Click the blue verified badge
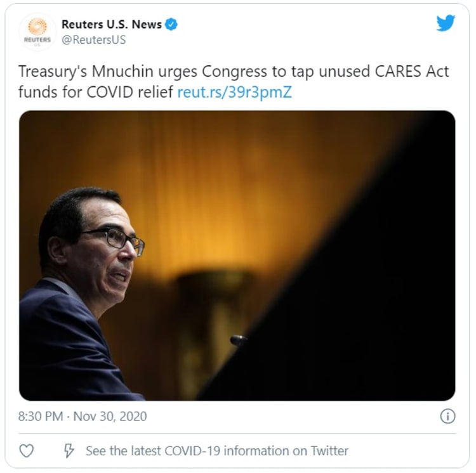476x473 pixels. click(x=171, y=24)
